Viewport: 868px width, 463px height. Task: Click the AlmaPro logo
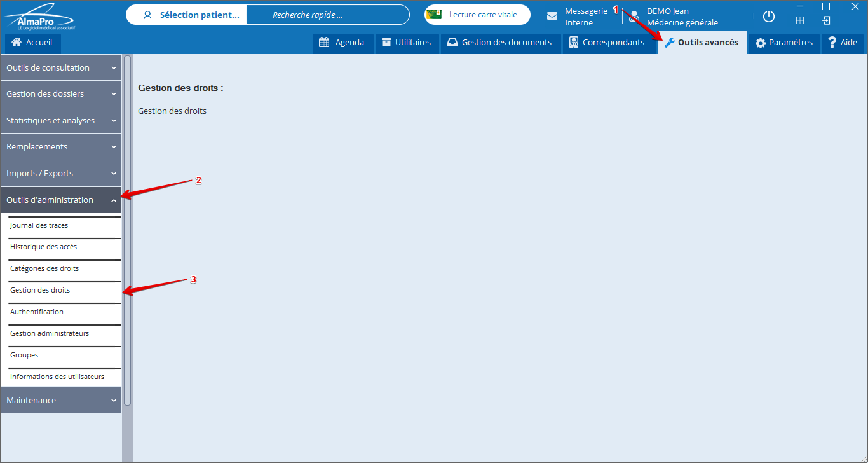pos(39,17)
